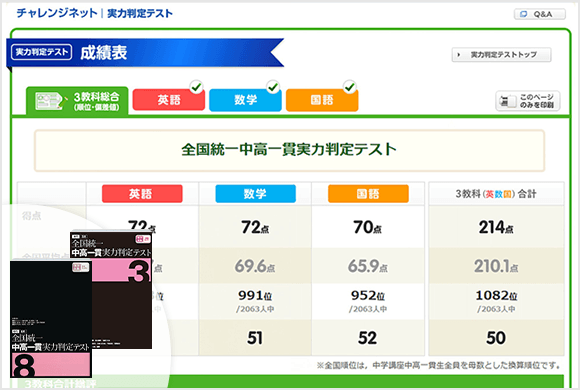The image size is (580, 390).
Task: Print this page with このページのみを印刷
Action: pos(527,101)
